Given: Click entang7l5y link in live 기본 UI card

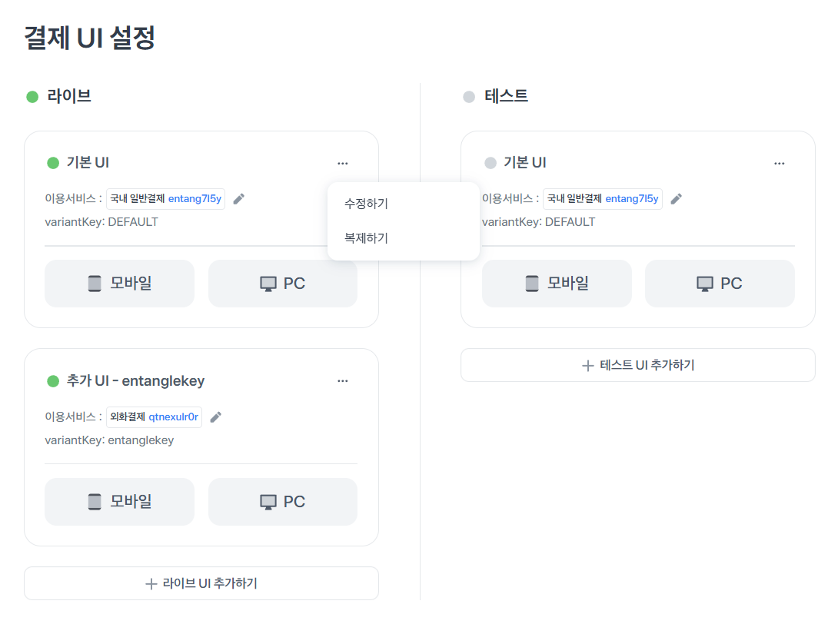Looking at the screenshot, I should pos(195,199).
